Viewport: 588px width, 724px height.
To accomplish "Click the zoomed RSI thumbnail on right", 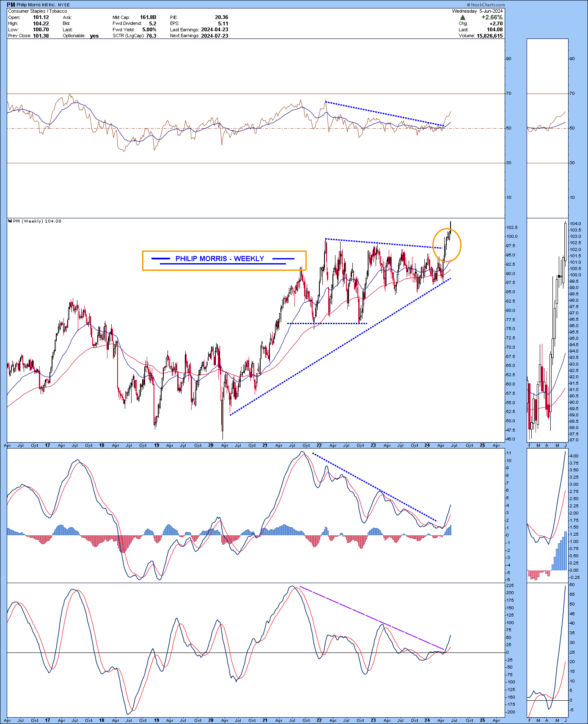I will click(547, 127).
